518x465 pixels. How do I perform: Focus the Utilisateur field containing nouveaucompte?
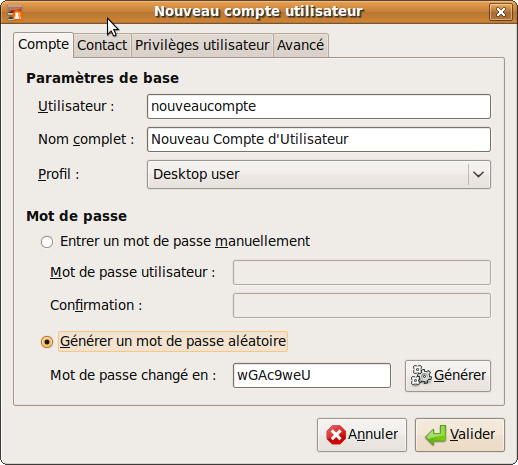tap(319, 107)
